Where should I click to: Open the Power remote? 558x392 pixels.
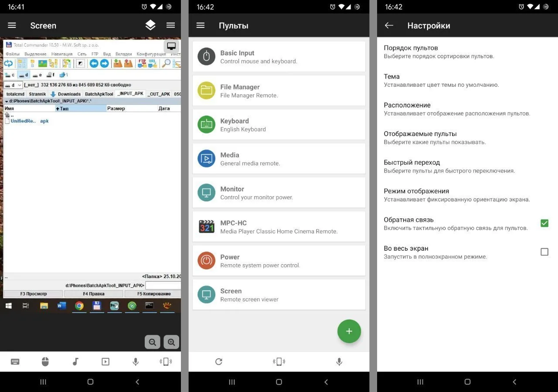coord(279,261)
